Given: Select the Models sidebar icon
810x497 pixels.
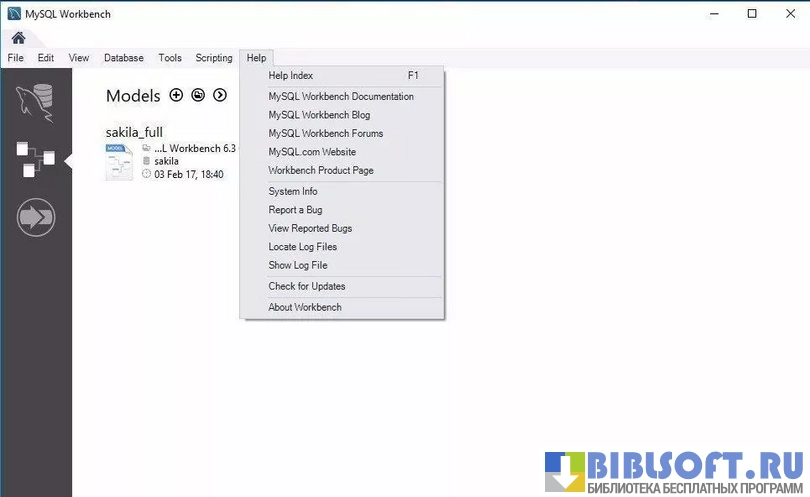Looking at the screenshot, I should pyautogui.click(x=36, y=159).
